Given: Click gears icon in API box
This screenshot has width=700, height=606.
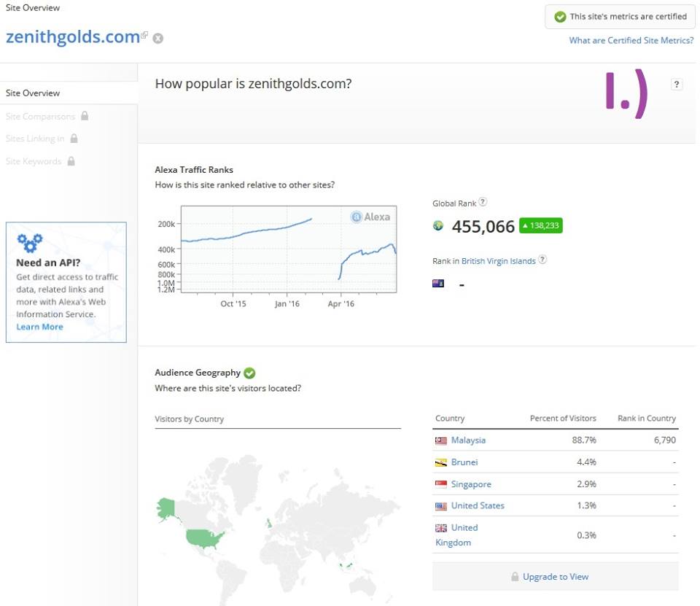Looking at the screenshot, I should (x=29, y=243).
